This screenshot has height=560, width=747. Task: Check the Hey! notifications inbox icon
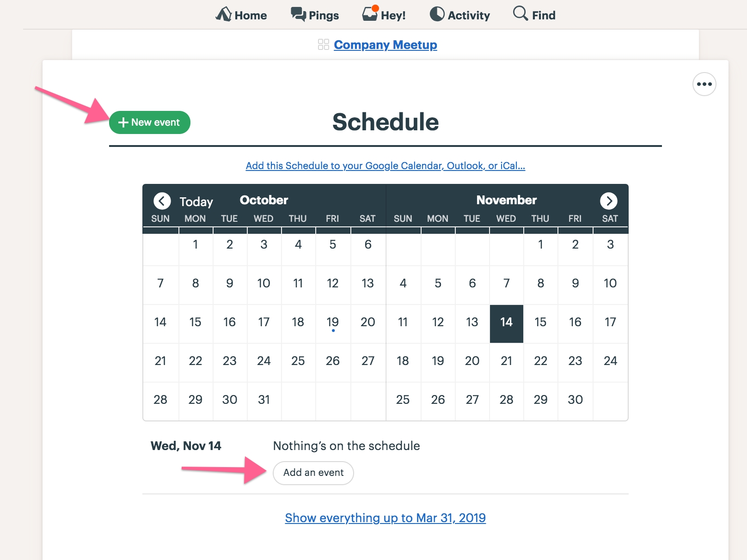point(370,14)
